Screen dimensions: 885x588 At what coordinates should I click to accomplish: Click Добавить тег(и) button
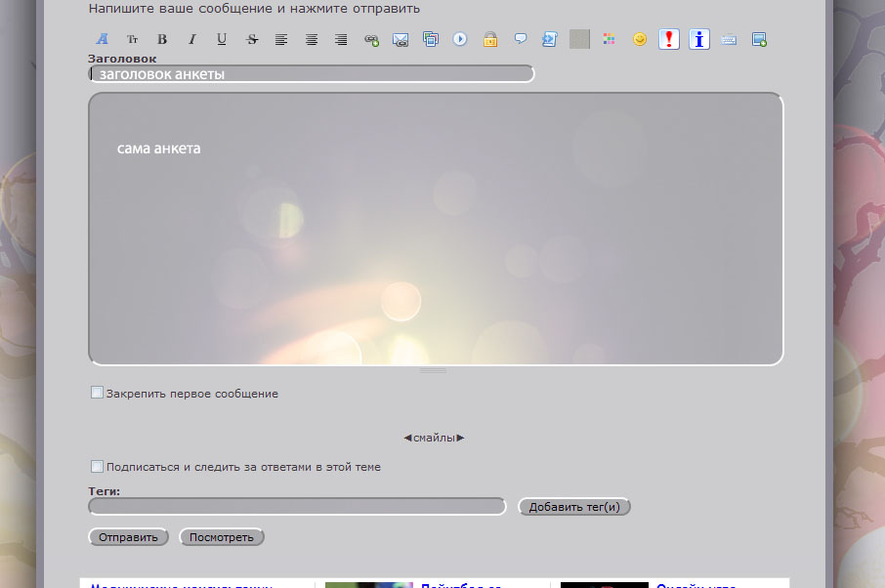[x=574, y=507]
